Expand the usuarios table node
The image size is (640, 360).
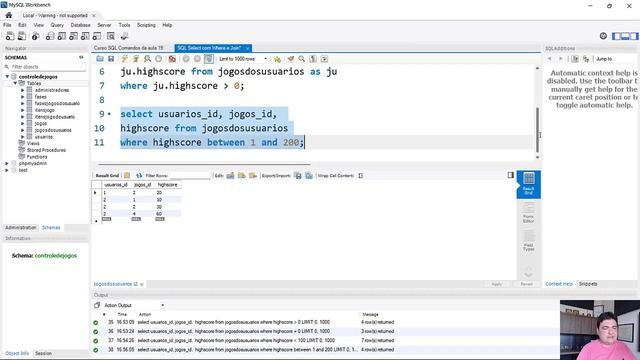[x=23, y=137]
